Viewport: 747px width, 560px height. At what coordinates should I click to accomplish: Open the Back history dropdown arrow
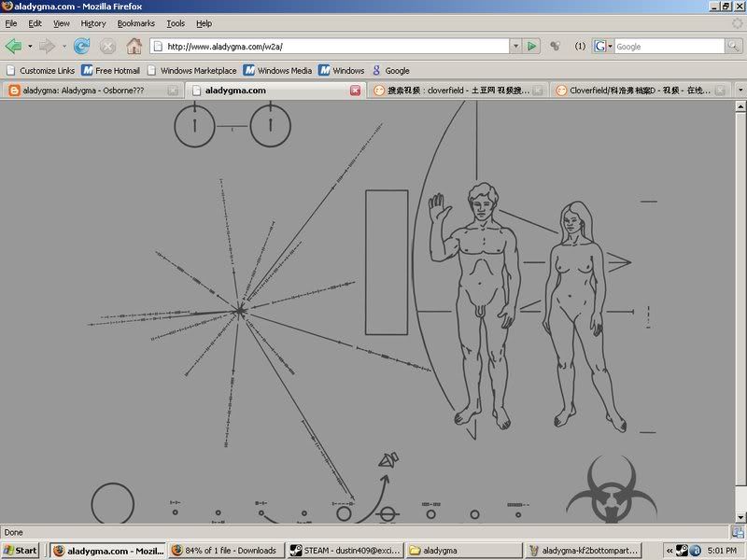(x=30, y=46)
